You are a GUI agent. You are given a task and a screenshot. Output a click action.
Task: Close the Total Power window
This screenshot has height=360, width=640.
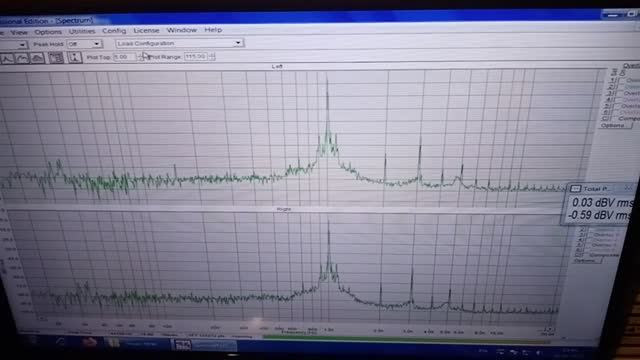pos(629,188)
